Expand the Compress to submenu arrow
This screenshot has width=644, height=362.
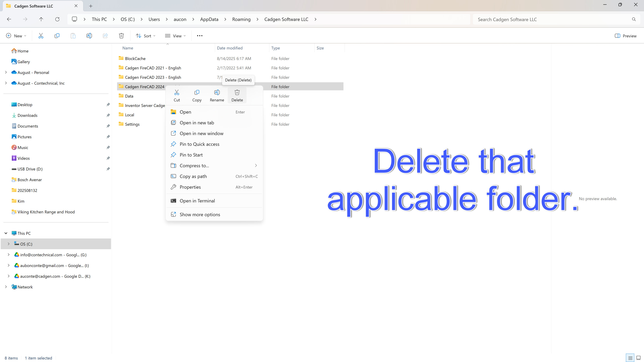click(x=256, y=165)
